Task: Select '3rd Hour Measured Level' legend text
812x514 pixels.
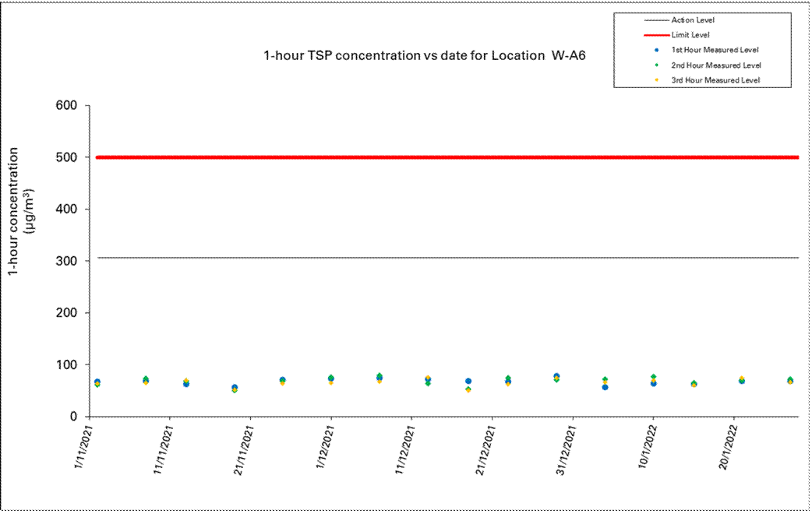Action: pos(715,80)
